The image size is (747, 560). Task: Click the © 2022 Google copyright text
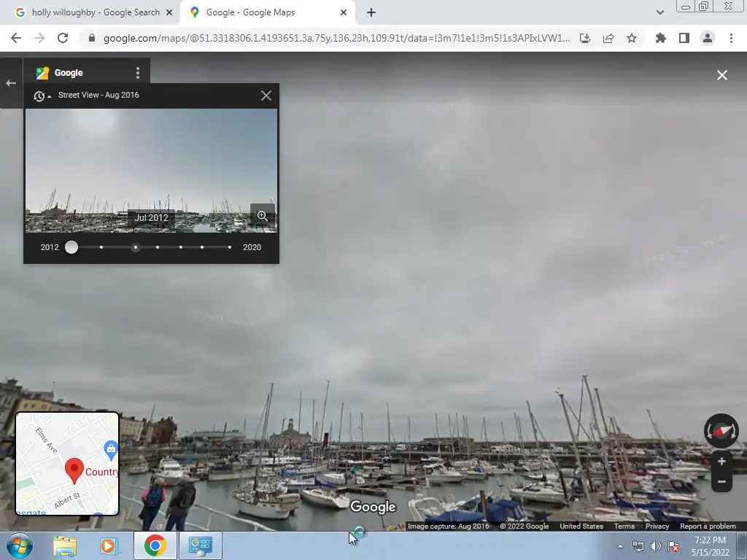coord(524,526)
